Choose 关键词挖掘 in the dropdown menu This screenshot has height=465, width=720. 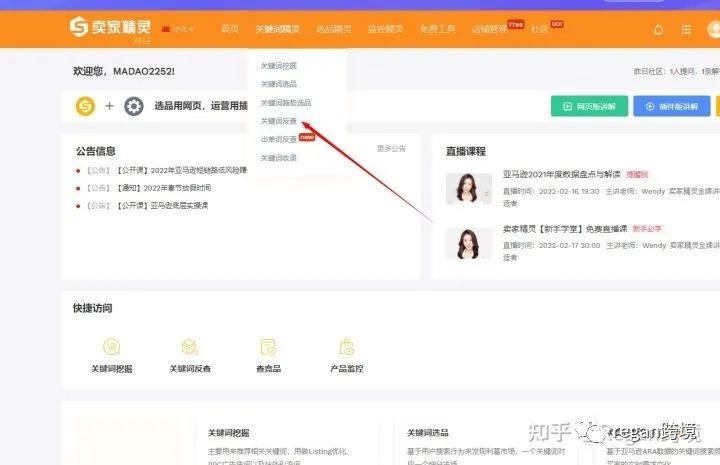(x=279, y=66)
